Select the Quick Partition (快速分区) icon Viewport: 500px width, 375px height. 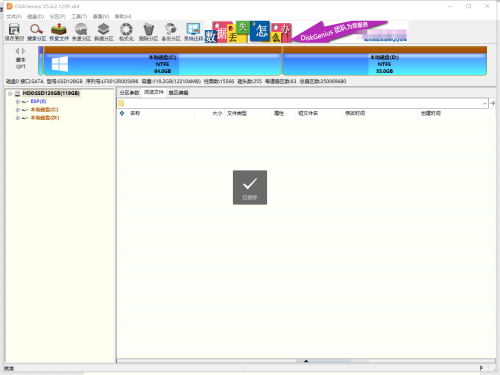point(81,32)
